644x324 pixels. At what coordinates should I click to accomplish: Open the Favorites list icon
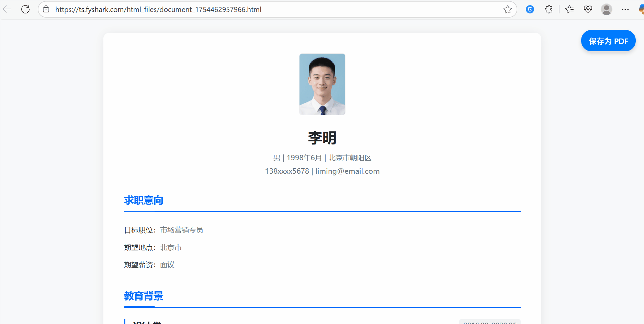click(569, 9)
